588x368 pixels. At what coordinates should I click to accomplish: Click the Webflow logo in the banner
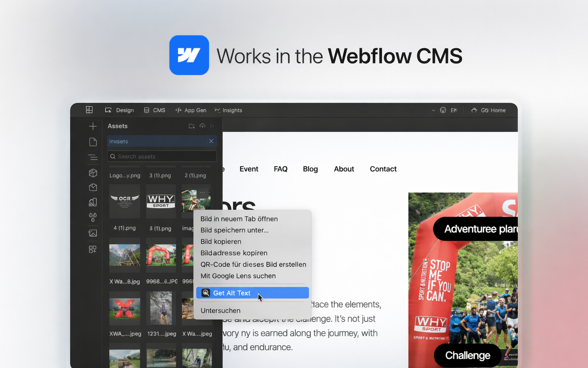coord(189,55)
